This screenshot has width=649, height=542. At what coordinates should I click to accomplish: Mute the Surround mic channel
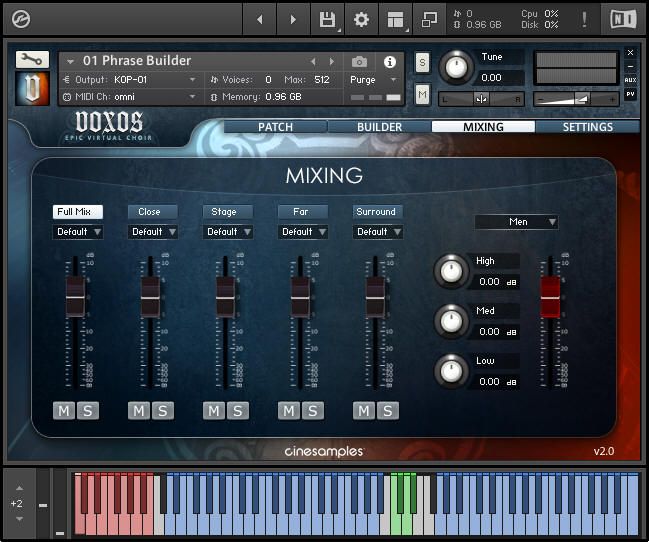tap(363, 411)
